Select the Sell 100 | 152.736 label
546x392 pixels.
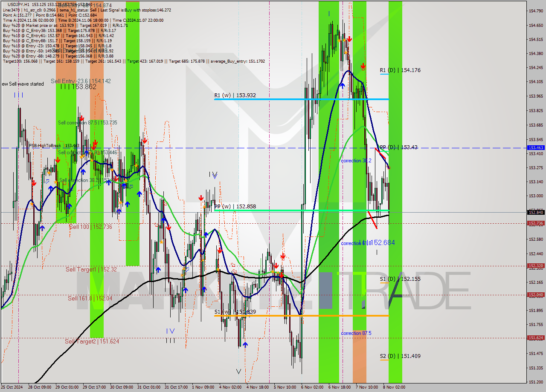90,227
